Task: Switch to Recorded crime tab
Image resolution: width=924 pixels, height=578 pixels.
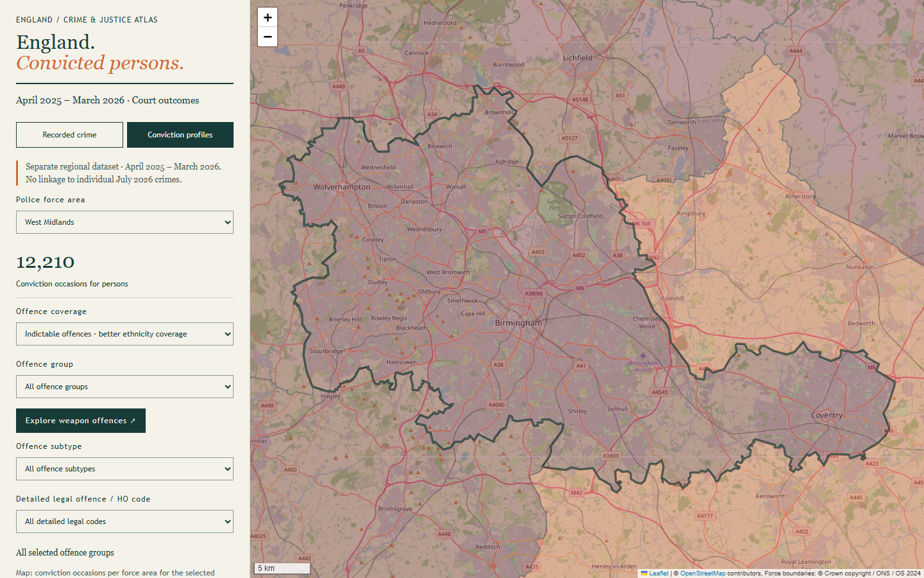Action: pyautogui.click(x=69, y=135)
